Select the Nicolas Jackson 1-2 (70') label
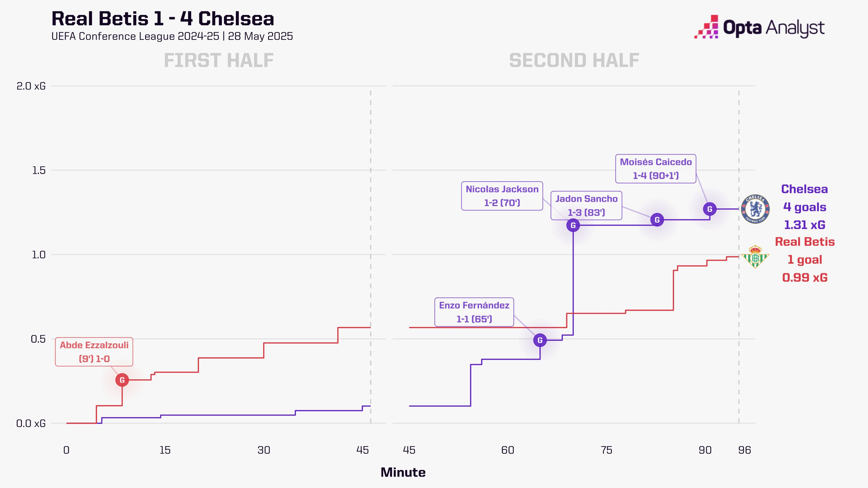The width and height of the screenshot is (868, 488). pos(502,196)
